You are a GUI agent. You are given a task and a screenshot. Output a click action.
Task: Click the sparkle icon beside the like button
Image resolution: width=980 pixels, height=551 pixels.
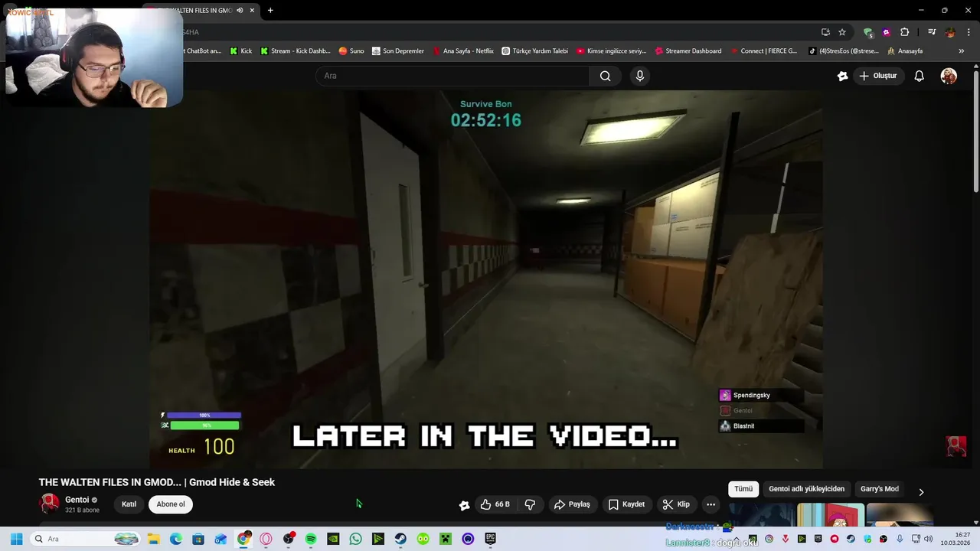pyautogui.click(x=464, y=505)
